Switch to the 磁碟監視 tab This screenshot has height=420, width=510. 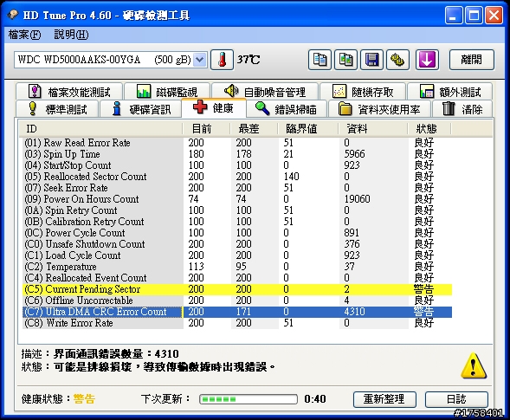point(167,92)
